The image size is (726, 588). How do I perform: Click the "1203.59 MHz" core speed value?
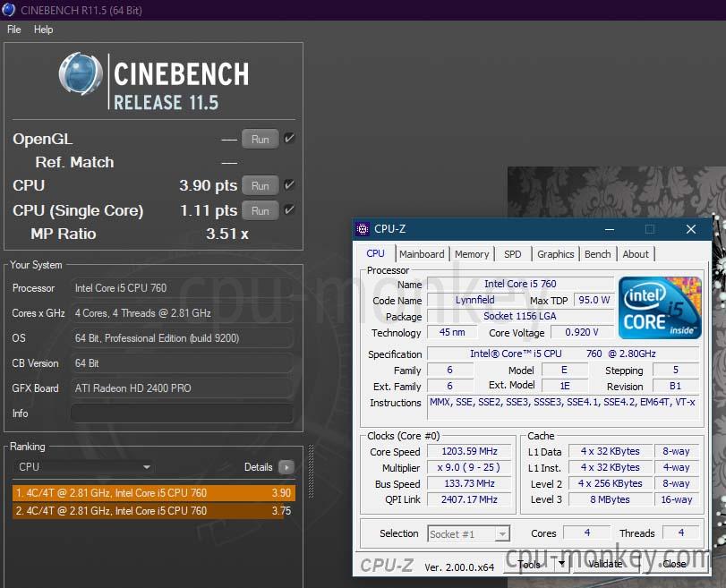pos(469,451)
